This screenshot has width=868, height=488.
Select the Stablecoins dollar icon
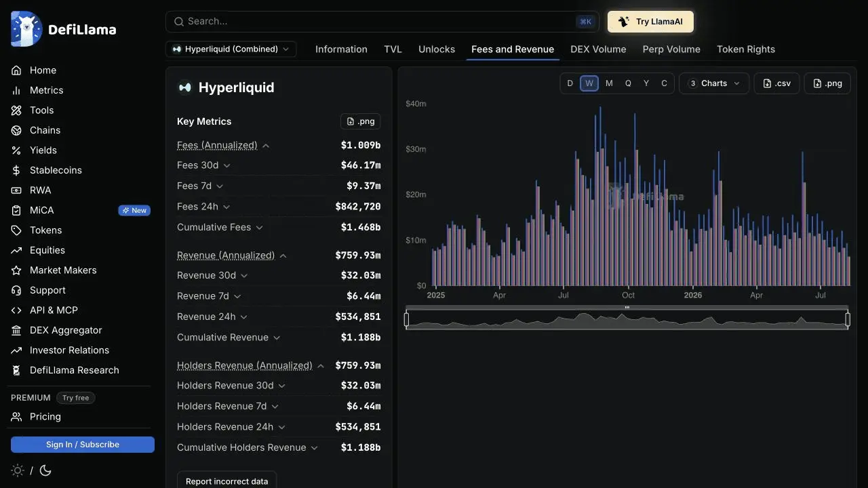pos(16,170)
